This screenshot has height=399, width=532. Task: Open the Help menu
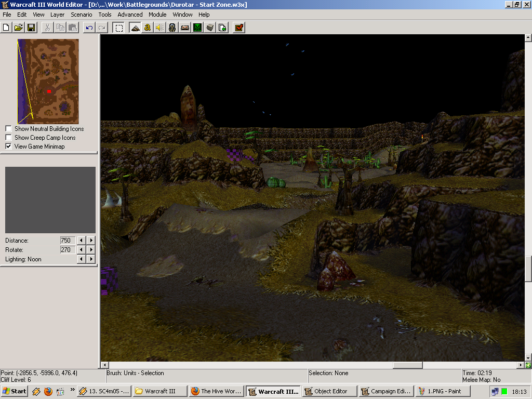click(x=204, y=15)
